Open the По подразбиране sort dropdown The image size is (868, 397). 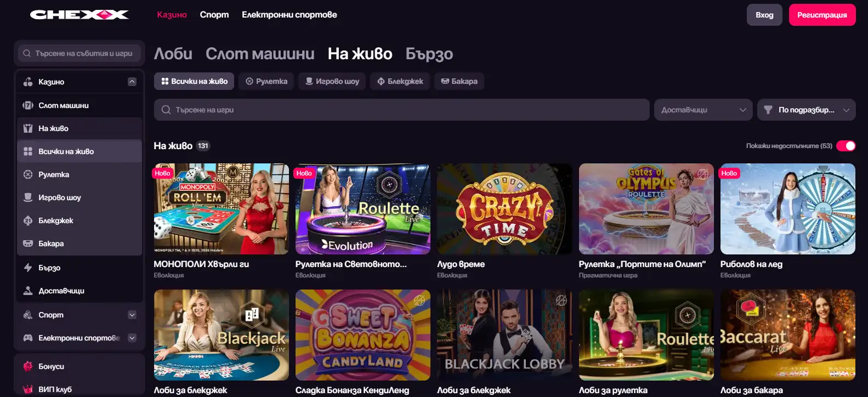807,110
